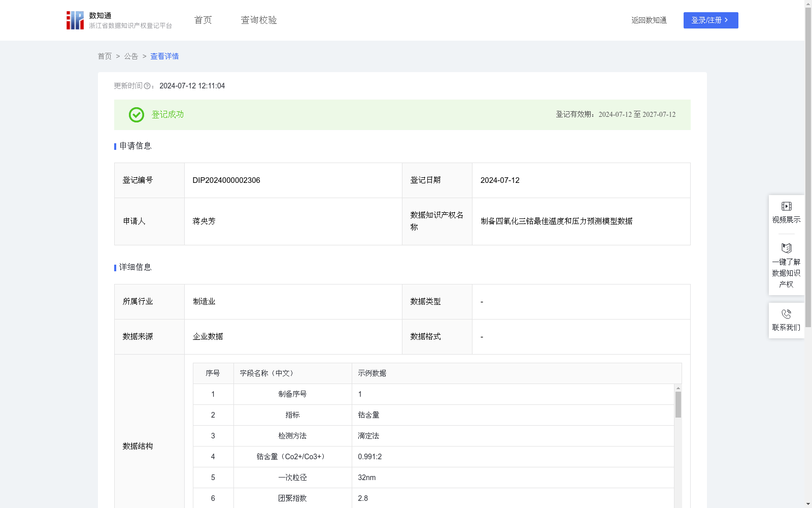
Task: Click the 指标 field name cell
Action: tap(293, 415)
